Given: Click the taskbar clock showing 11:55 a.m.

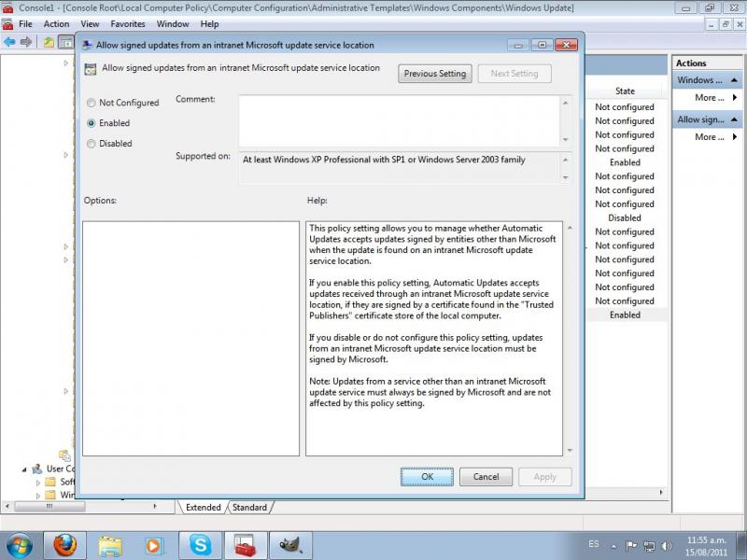Looking at the screenshot, I should tap(707, 546).
